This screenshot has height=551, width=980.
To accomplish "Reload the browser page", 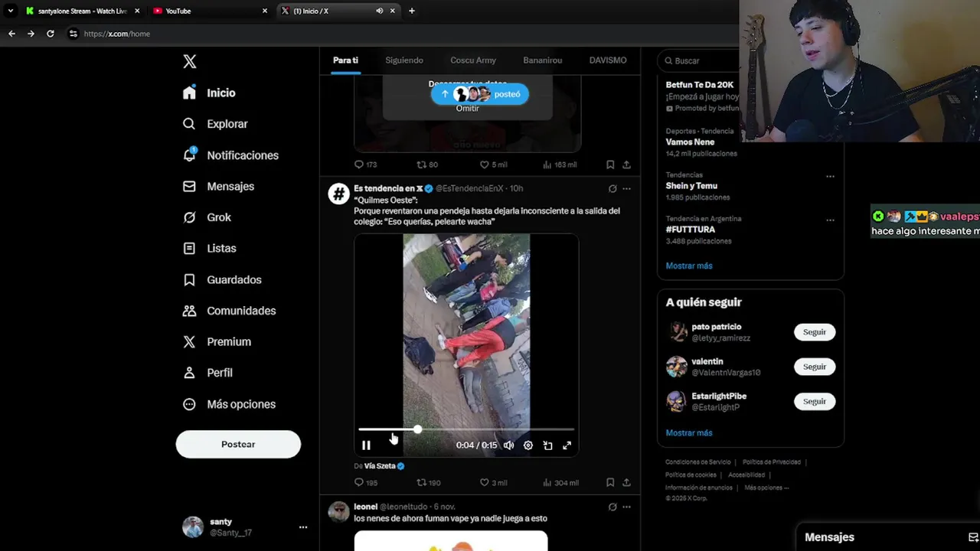I will 51,34.
